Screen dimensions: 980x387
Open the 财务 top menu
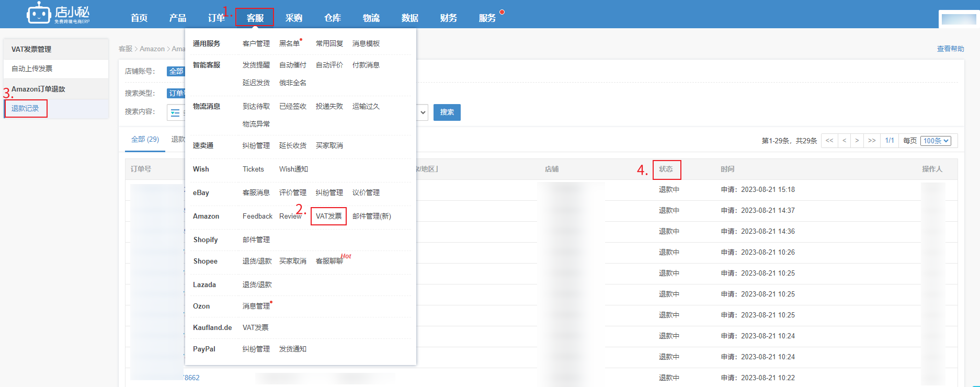pos(449,18)
